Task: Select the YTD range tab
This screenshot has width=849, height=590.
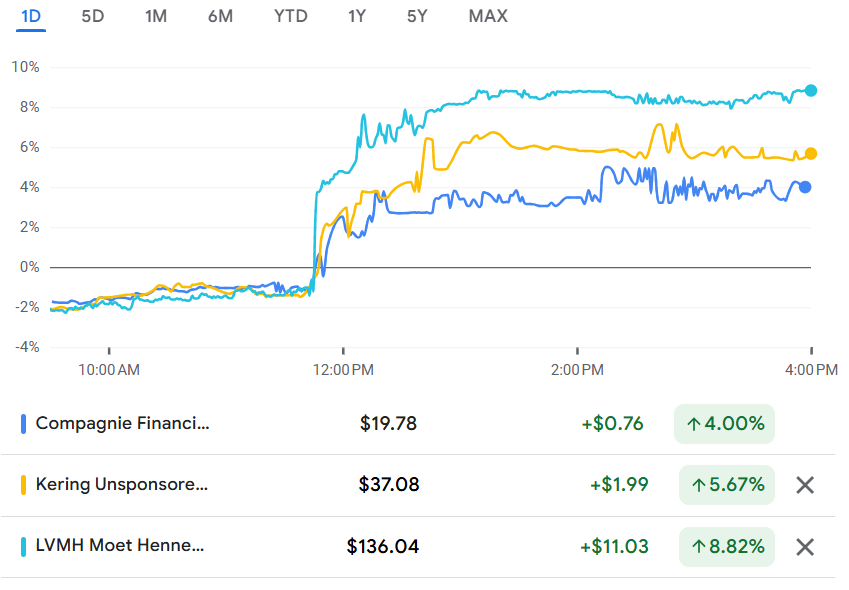Action: pos(290,16)
